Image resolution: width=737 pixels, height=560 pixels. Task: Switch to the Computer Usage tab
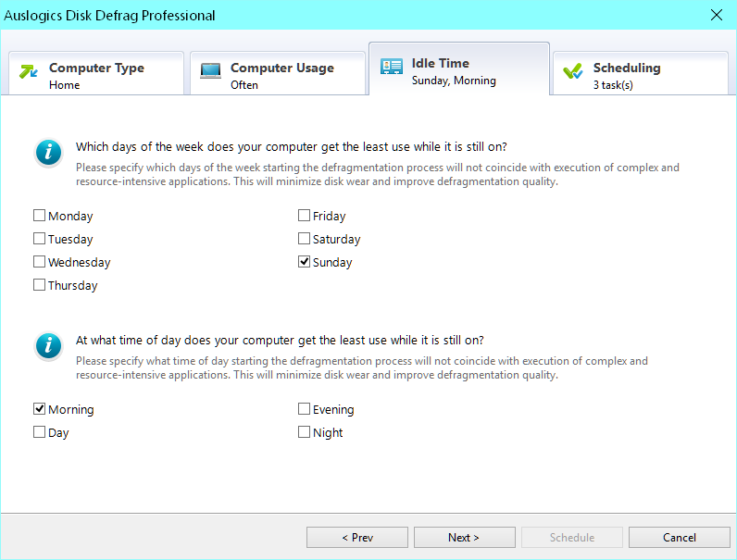point(278,73)
